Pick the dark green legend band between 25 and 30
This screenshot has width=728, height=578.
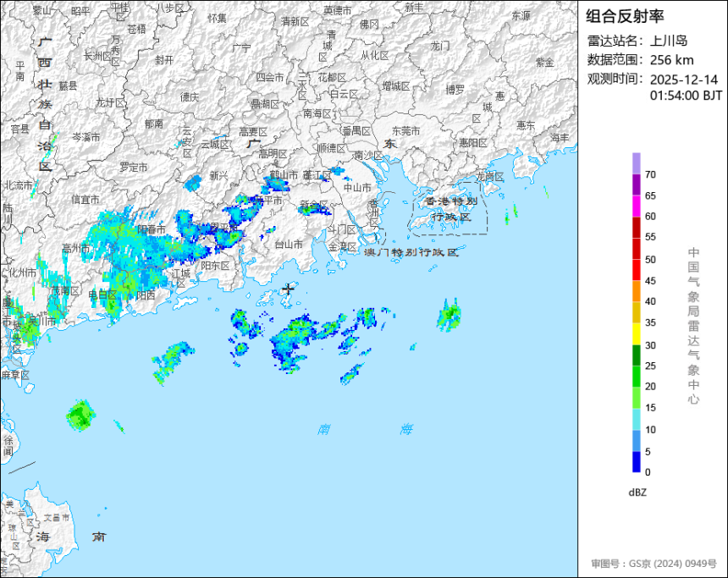click(x=636, y=355)
